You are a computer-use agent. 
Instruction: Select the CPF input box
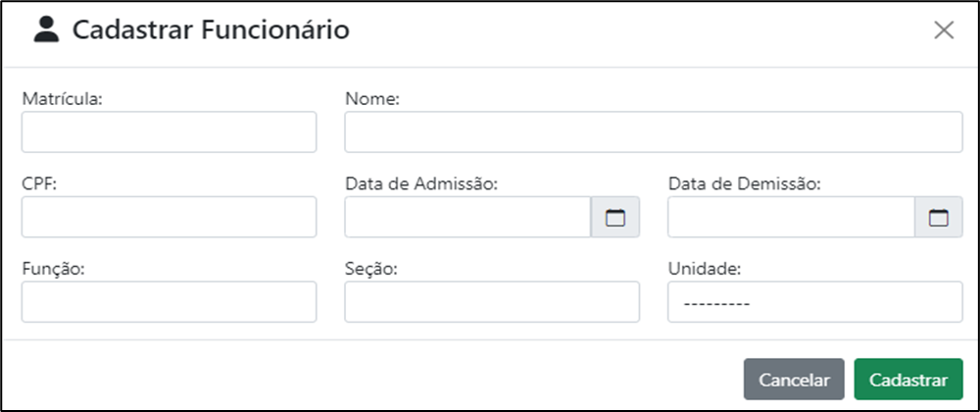pos(169,217)
